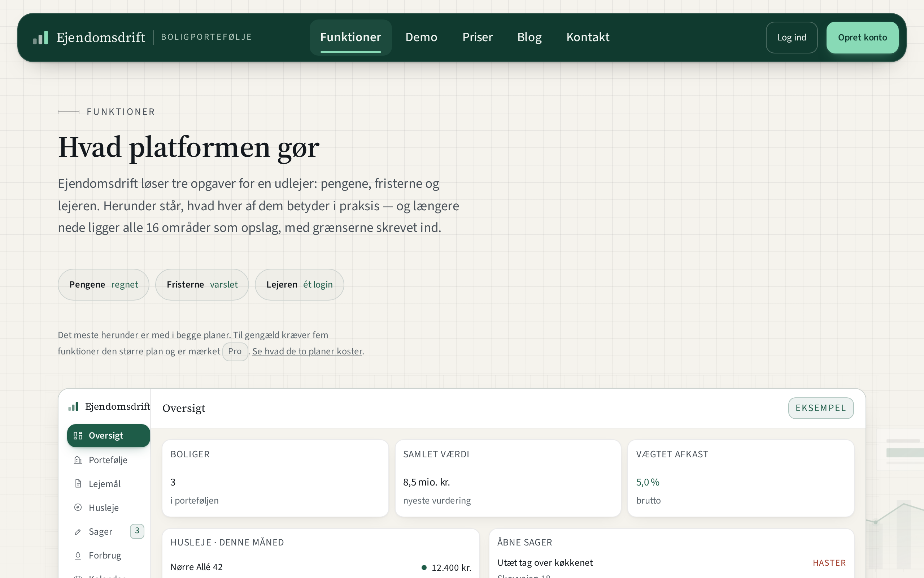Image resolution: width=924 pixels, height=578 pixels.
Task: Click the FUNKTIONER eyebrow label
Action: 121,112
